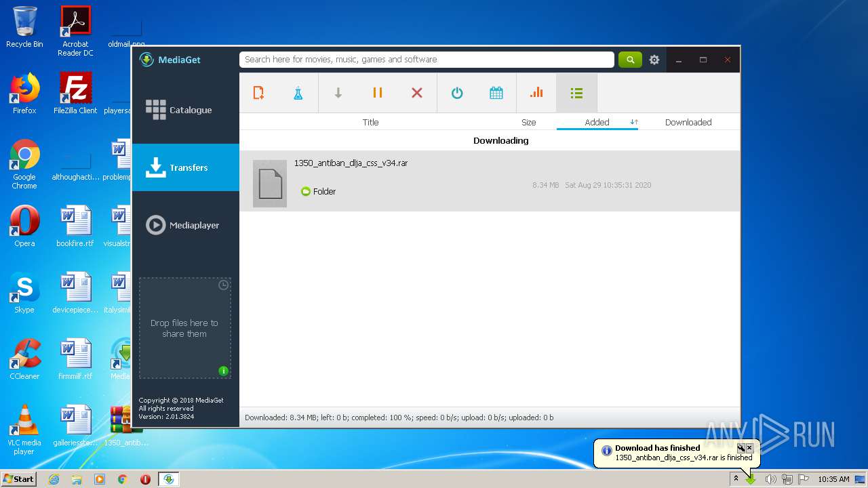
Task: Click MediaGet green tray icon
Action: pos(751,479)
